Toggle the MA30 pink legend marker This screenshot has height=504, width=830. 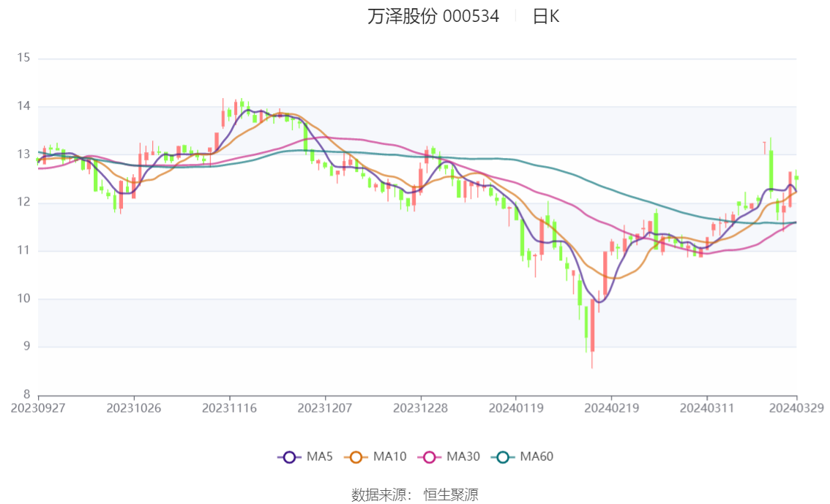[x=430, y=457]
